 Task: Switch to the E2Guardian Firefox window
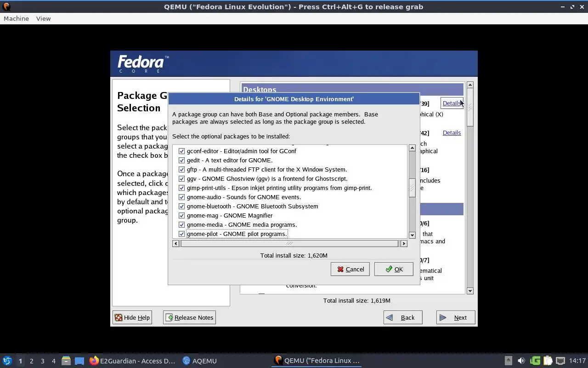[x=132, y=361]
